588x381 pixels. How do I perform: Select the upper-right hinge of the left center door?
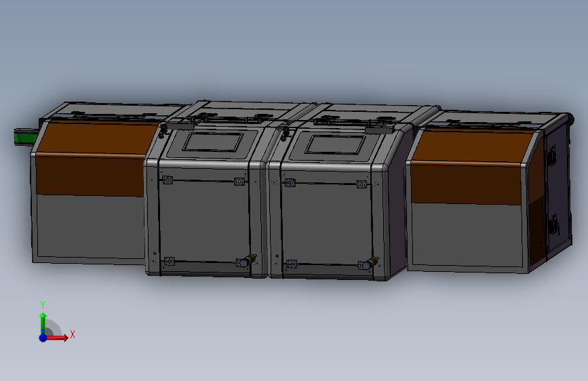[x=239, y=182]
